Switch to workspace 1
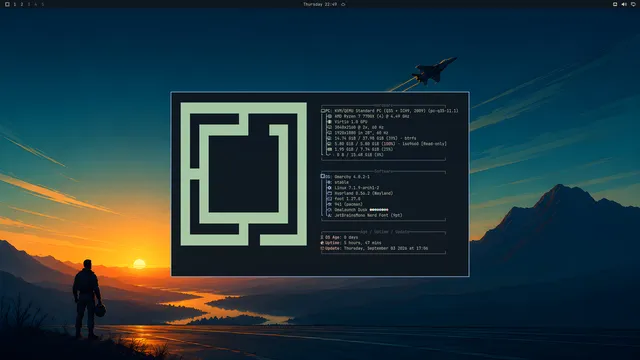The height and width of the screenshot is (360, 640). [x=15, y=4]
